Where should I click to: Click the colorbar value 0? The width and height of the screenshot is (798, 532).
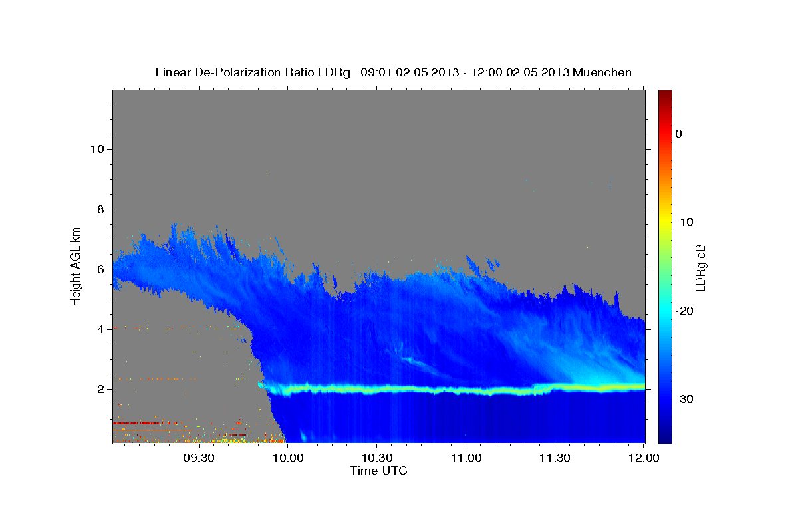click(678, 134)
